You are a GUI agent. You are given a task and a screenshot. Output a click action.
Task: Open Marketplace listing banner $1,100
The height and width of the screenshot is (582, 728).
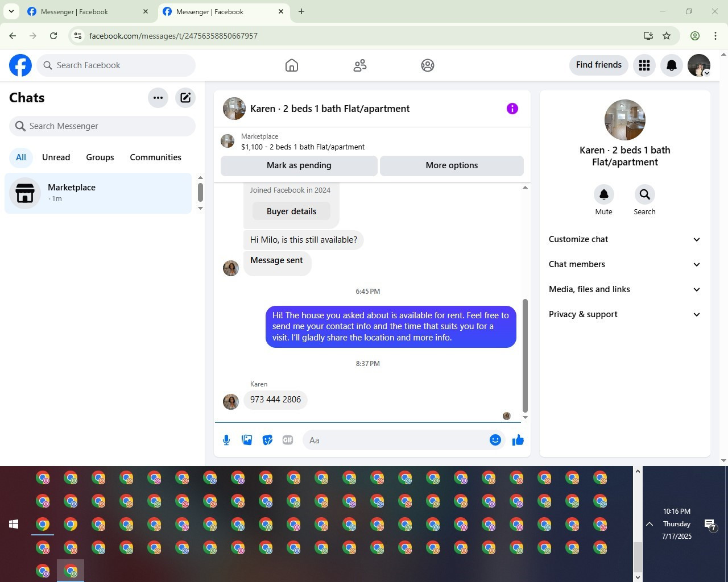pyautogui.click(x=372, y=142)
